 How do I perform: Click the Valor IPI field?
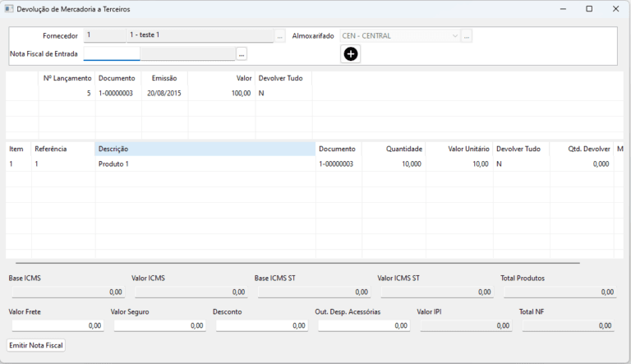pyautogui.click(x=466, y=325)
